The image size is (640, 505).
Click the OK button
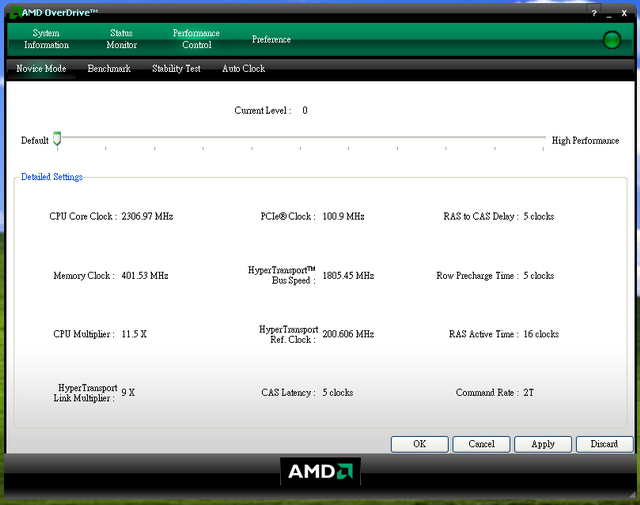tap(420, 444)
